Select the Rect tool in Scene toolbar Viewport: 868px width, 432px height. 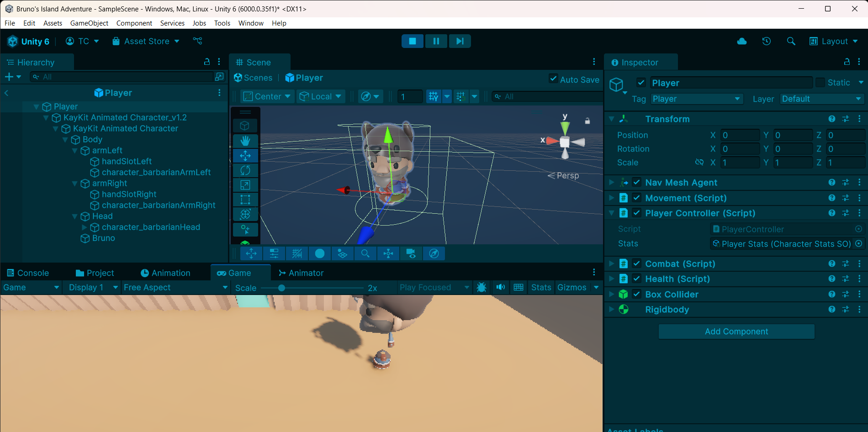(x=245, y=200)
